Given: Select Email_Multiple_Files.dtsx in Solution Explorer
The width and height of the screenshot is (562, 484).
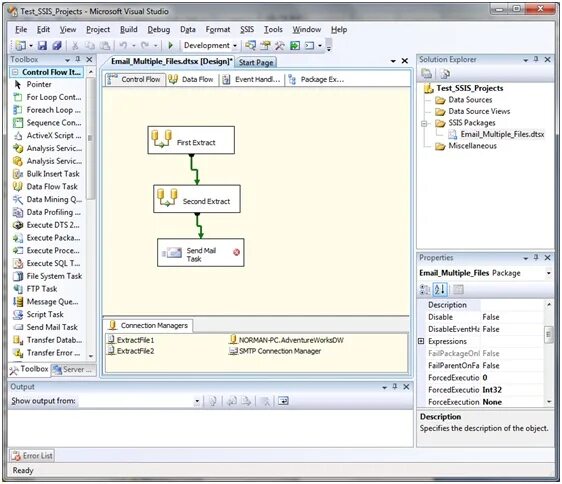Looking at the screenshot, I should 496,134.
